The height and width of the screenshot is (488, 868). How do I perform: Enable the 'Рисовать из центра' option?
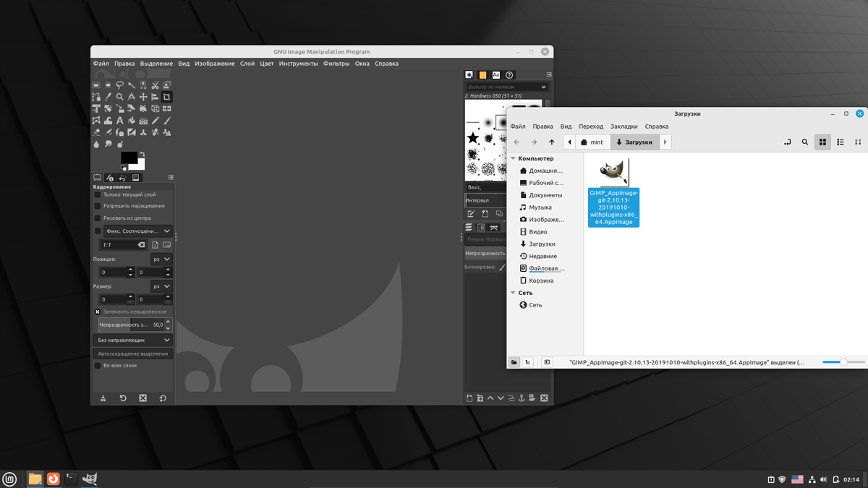pos(98,218)
